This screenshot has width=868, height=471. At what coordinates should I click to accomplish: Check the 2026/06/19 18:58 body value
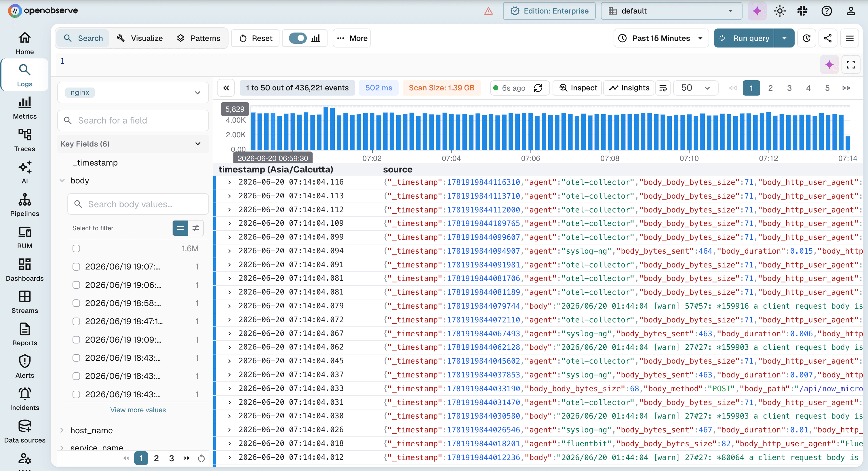76,303
